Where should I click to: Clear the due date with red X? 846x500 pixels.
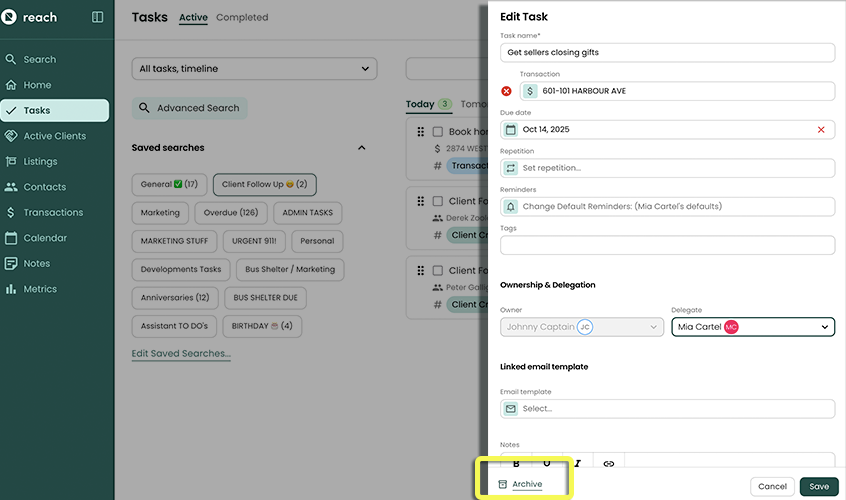coord(821,130)
